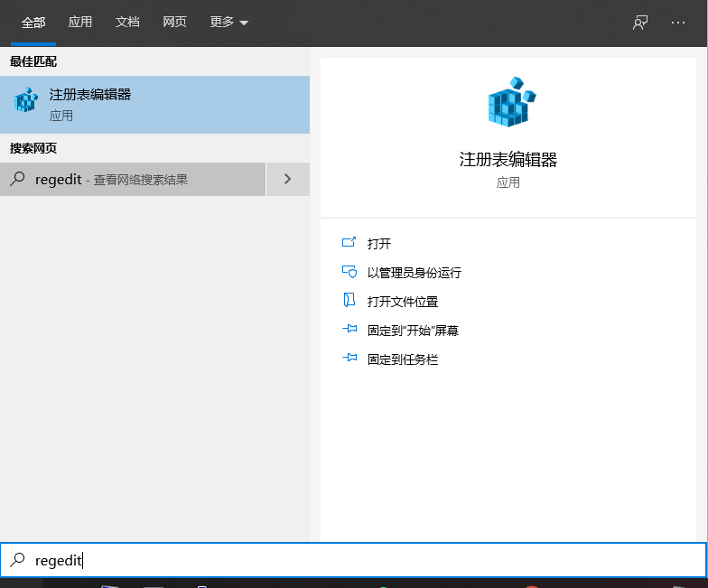The image size is (708, 588).
Task: Click the regedit search input box
Action: pyautogui.click(x=354, y=560)
